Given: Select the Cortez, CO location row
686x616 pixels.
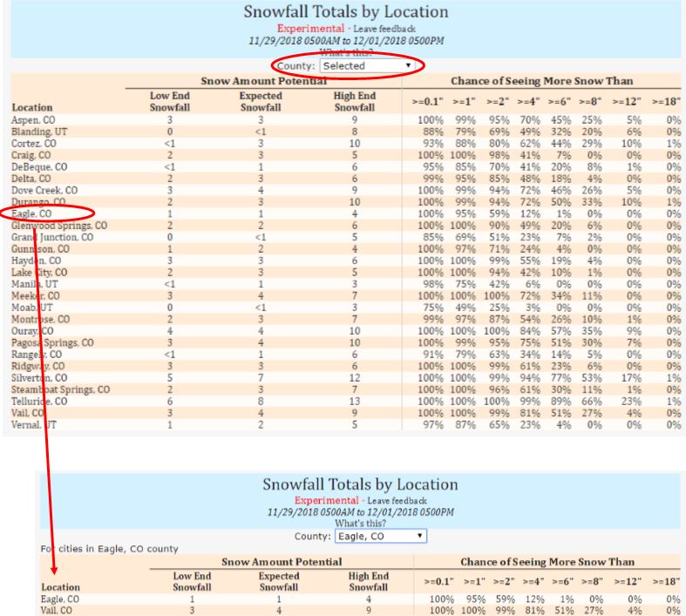Looking at the screenshot, I should click(346, 144).
